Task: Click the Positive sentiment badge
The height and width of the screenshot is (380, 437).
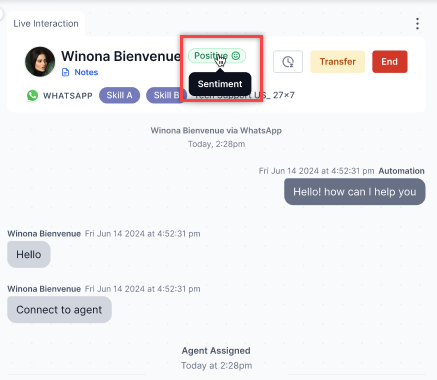Action: (217, 56)
